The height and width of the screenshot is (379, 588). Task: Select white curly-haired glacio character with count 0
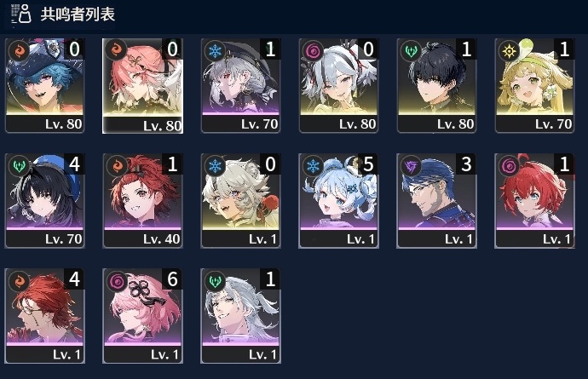click(x=241, y=200)
